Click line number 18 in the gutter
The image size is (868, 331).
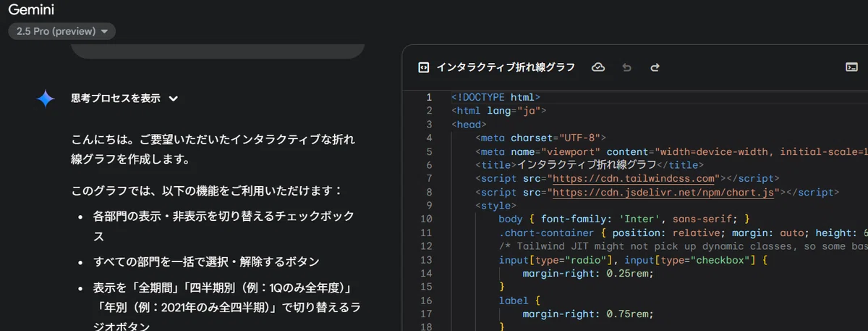(426, 327)
